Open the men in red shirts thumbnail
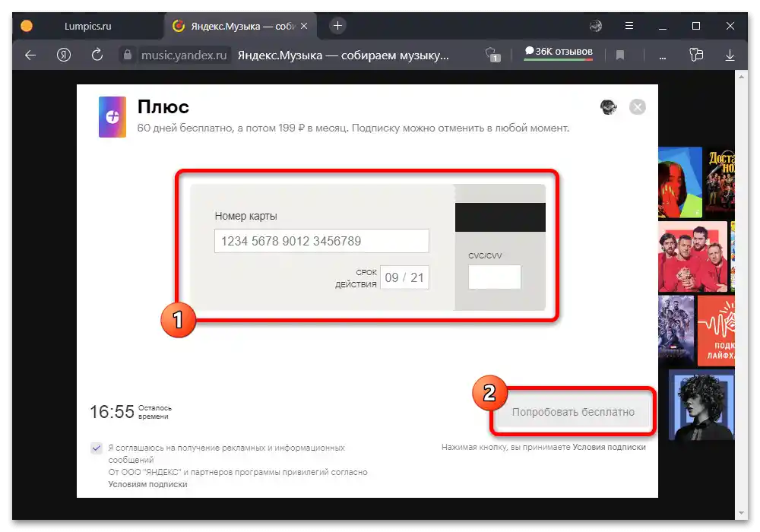Viewport: 760px width, 532px height. point(692,257)
